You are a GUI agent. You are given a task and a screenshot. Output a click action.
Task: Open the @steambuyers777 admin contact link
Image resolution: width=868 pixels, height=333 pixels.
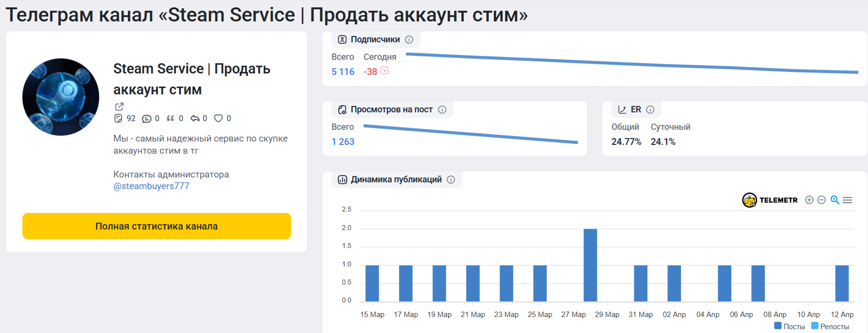pyautogui.click(x=151, y=186)
